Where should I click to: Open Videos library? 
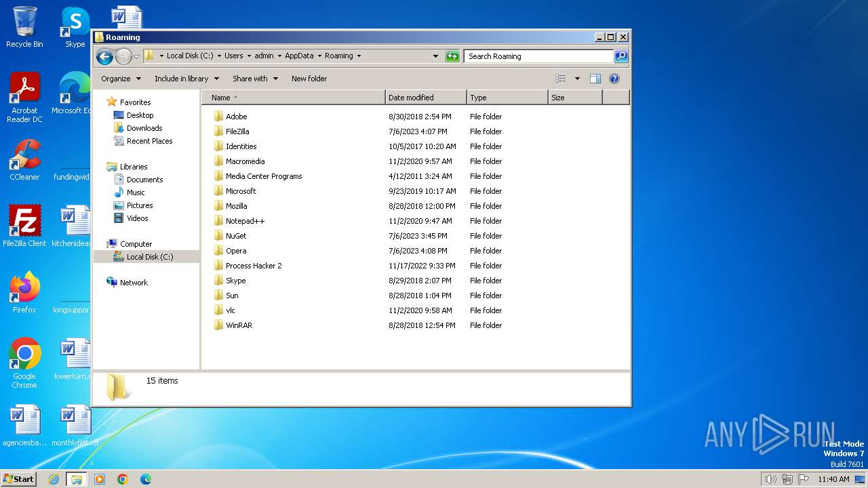(x=137, y=218)
